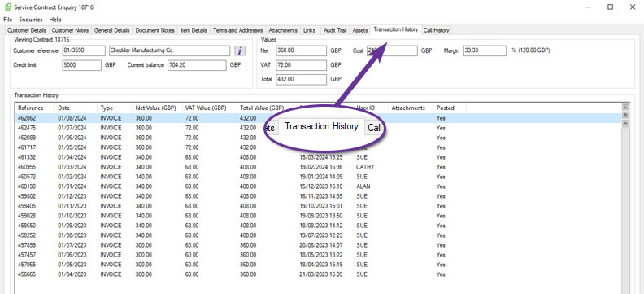This screenshot has width=644, height=294.
Task: Switch to the Links tab
Action: coord(309,30)
